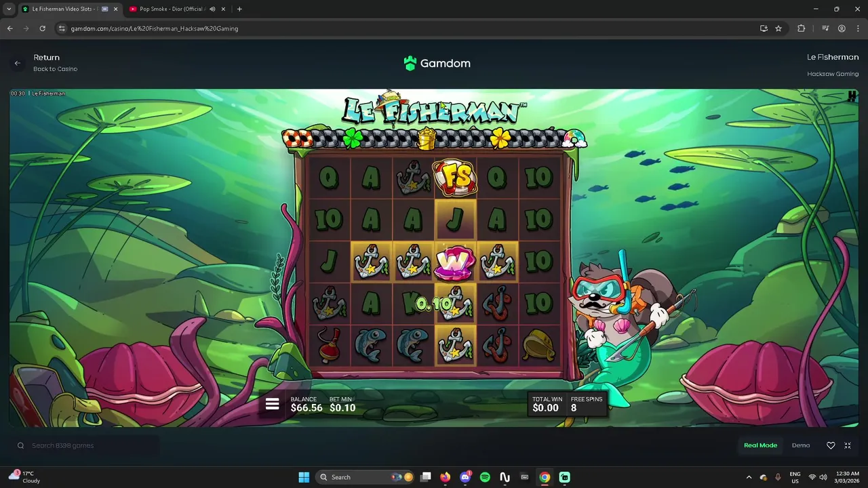Click the Gamdom logo
This screenshot has width=868, height=488.
coord(437,63)
